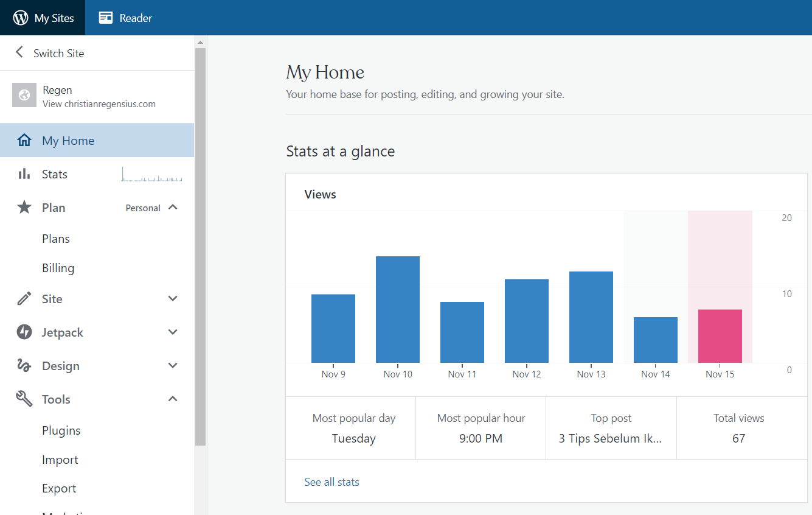812x515 pixels.
Task: Expand the Jetpack section chevron
Action: point(173,332)
